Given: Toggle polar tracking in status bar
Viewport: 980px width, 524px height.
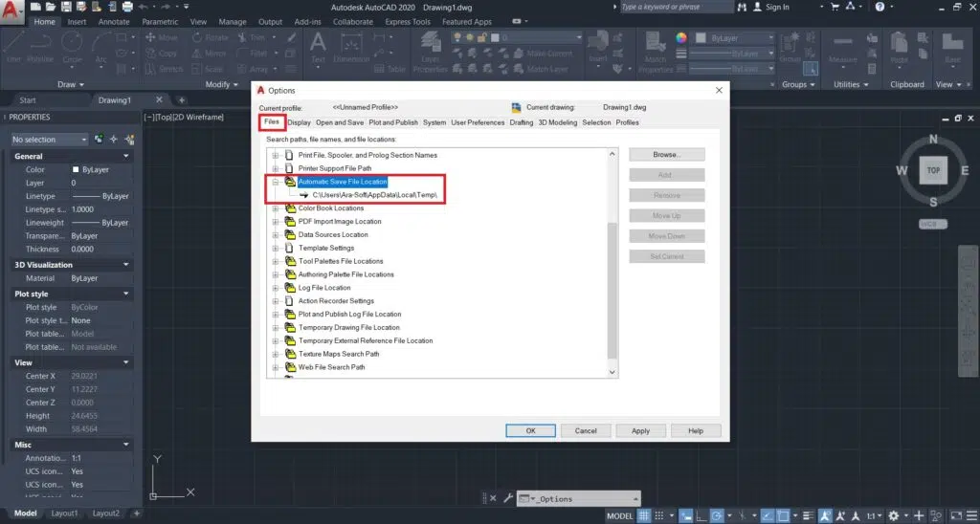Looking at the screenshot, I should point(718,516).
